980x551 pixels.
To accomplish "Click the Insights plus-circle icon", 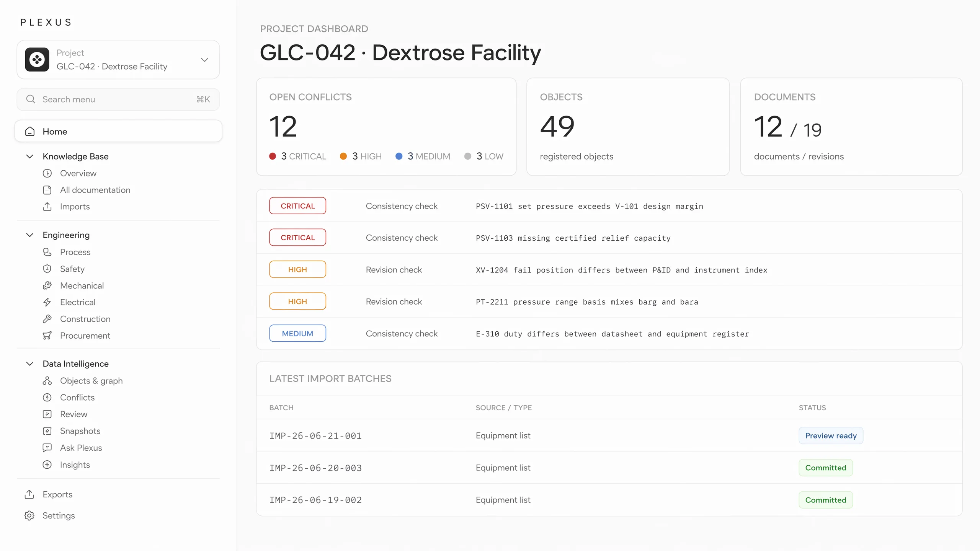I will click(x=47, y=465).
